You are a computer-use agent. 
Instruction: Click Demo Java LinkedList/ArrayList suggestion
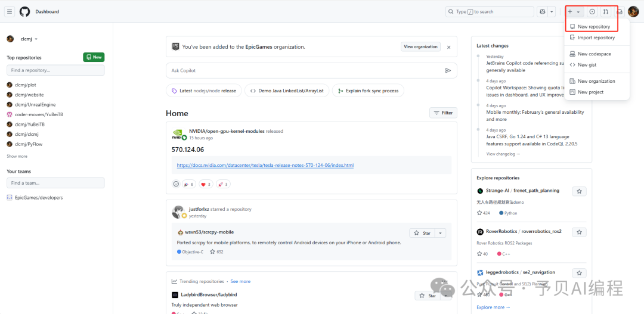(x=287, y=91)
